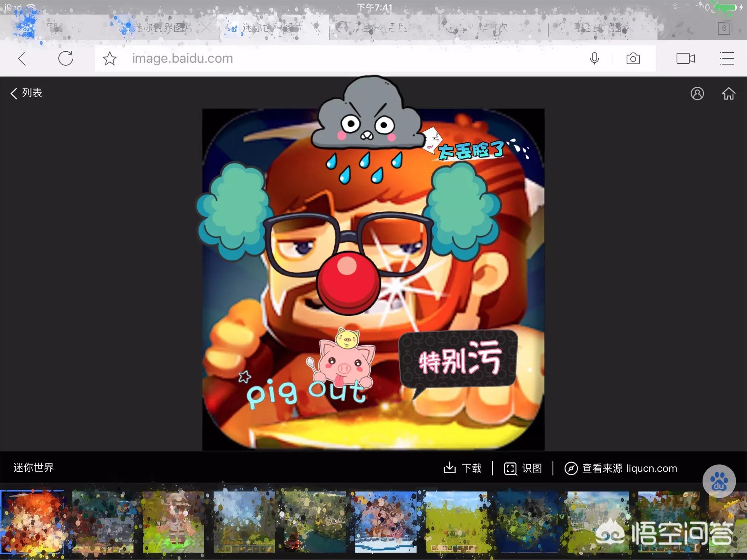Open the browser menu list icon
The width and height of the screenshot is (747, 560).
point(726,58)
